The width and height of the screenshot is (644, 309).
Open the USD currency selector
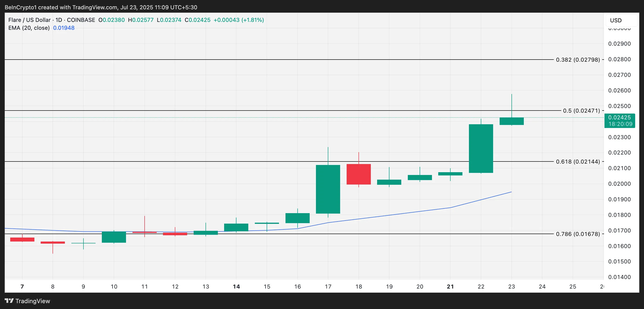[x=621, y=20]
